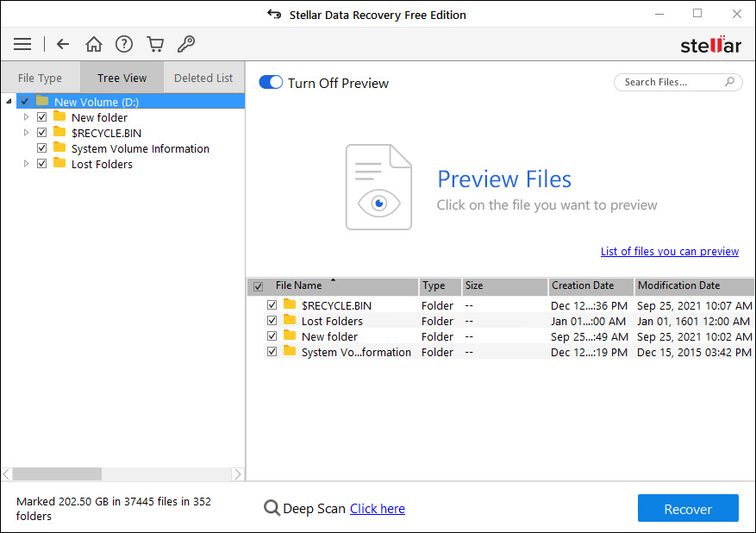Click System Vo...formation folder icon in list
Screen dimensions: 756x533
[x=290, y=351]
